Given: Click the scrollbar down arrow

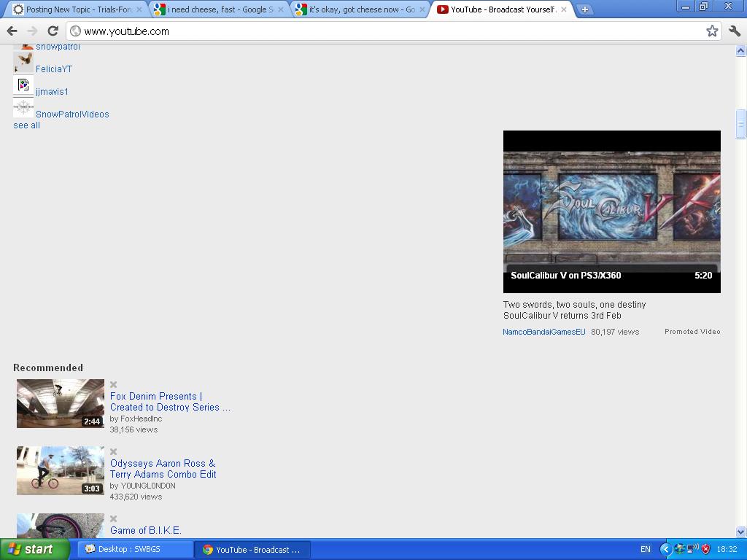Looking at the screenshot, I should pyautogui.click(x=740, y=532).
